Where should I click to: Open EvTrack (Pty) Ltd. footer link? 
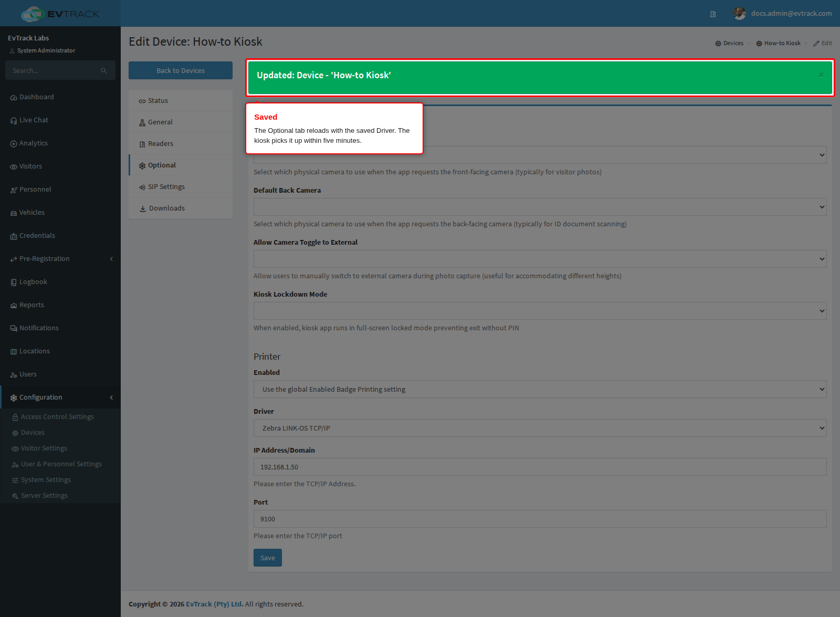(x=215, y=604)
